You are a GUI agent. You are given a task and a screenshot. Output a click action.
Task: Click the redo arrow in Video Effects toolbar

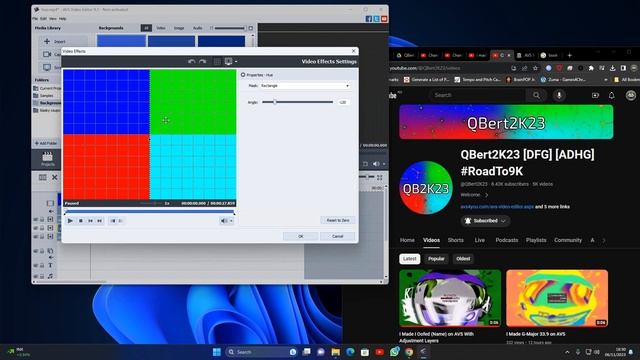click(x=202, y=61)
